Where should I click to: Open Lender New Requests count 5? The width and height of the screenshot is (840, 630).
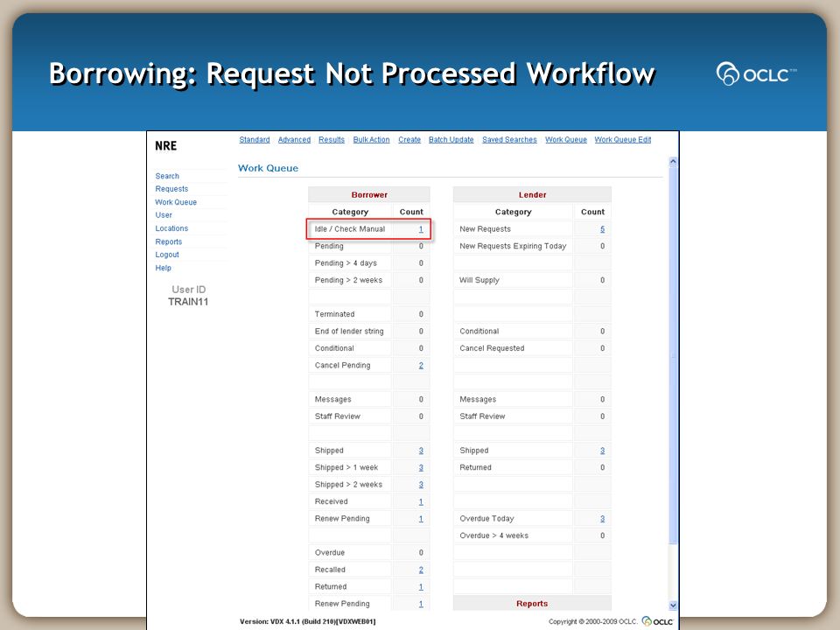pyautogui.click(x=603, y=229)
